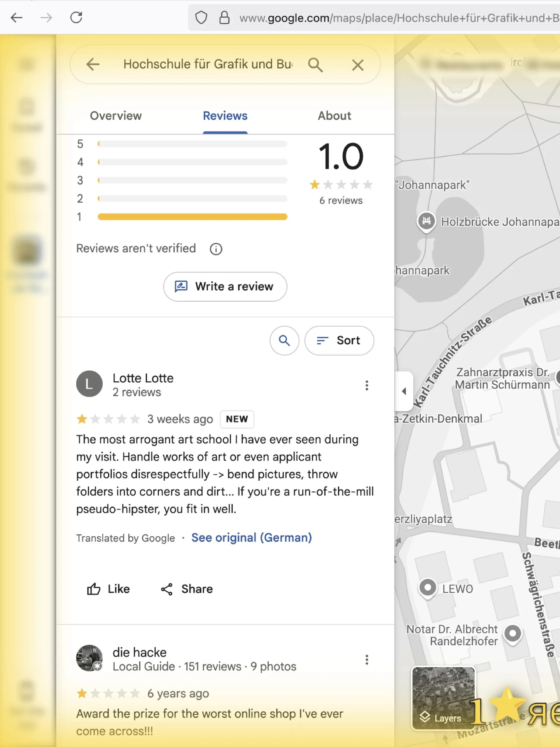This screenshot has width=560, height=747.
Task: Click the 1-star rating bar
Action: click(192, 217)
